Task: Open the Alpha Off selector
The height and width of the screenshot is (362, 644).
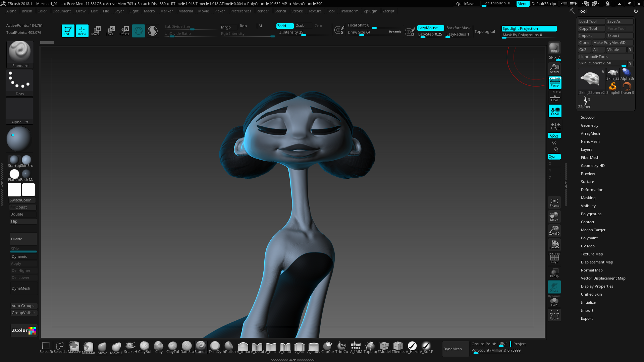Action: (20, 111)
